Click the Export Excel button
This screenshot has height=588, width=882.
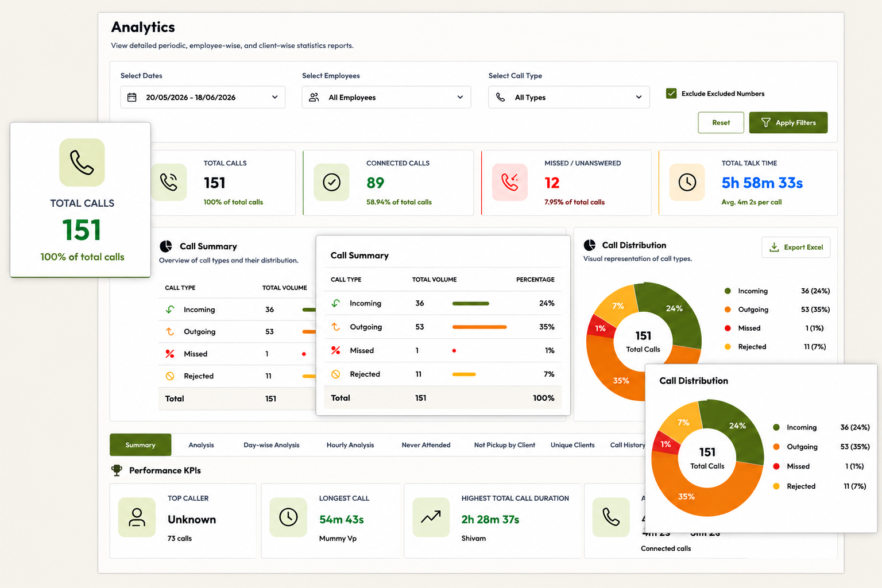coord(796,247)
